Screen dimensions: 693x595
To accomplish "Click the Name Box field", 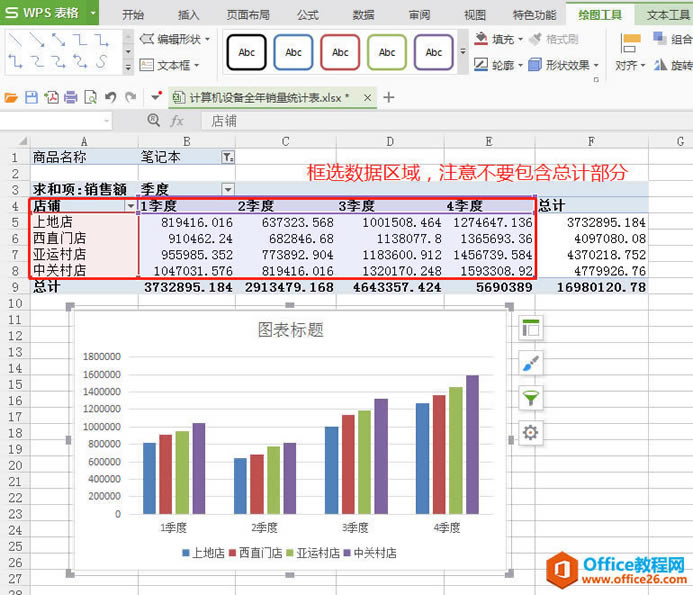I will [x=56, y=121].
